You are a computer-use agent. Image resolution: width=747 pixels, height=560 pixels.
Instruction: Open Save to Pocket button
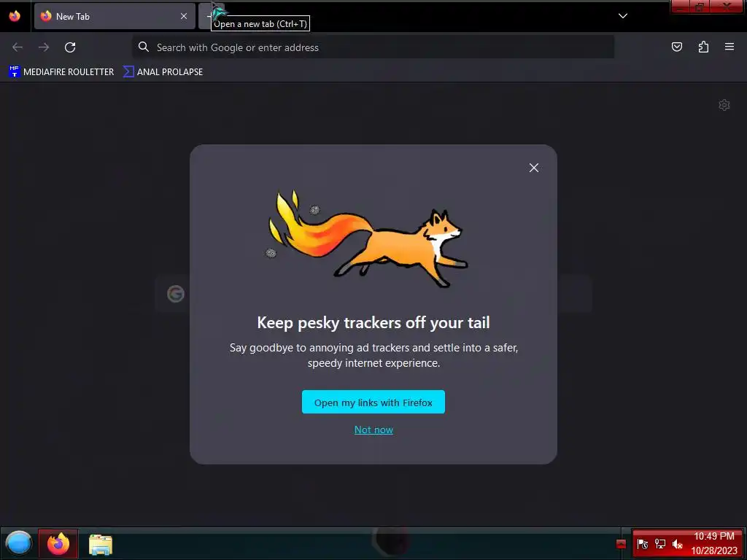tap(677, 47)
